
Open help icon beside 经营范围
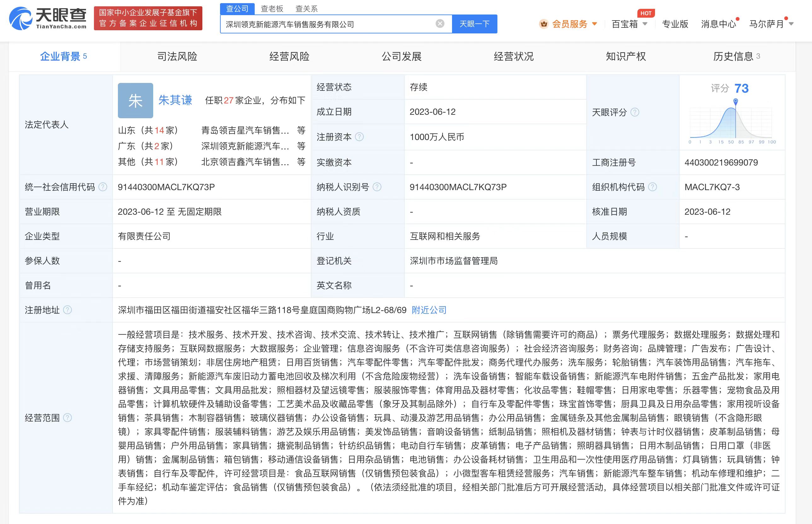coord(67,417)
